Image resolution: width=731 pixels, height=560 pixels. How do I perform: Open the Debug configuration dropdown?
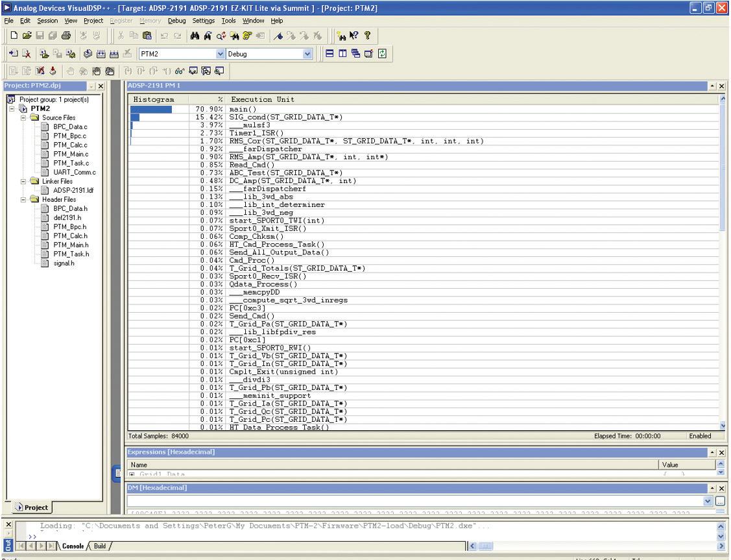(x=307, y=54)
